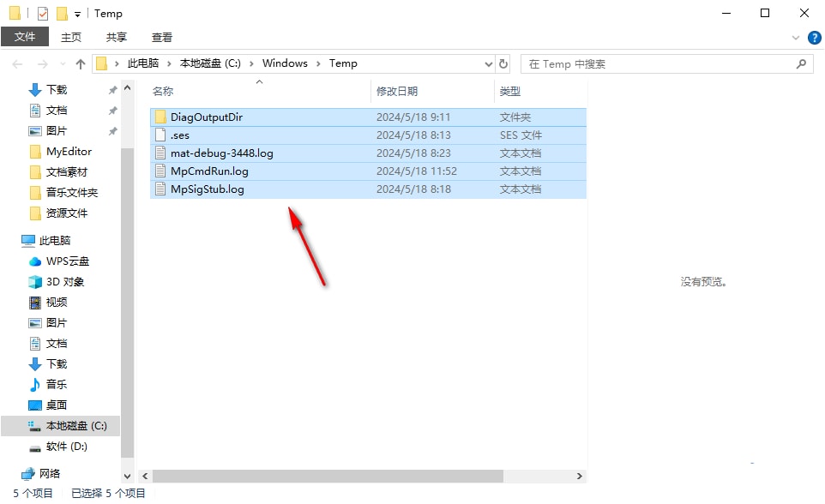Toggle sort order via the 名称 column chevron
This screenshot has height=504, width=825.
point(258,82)
